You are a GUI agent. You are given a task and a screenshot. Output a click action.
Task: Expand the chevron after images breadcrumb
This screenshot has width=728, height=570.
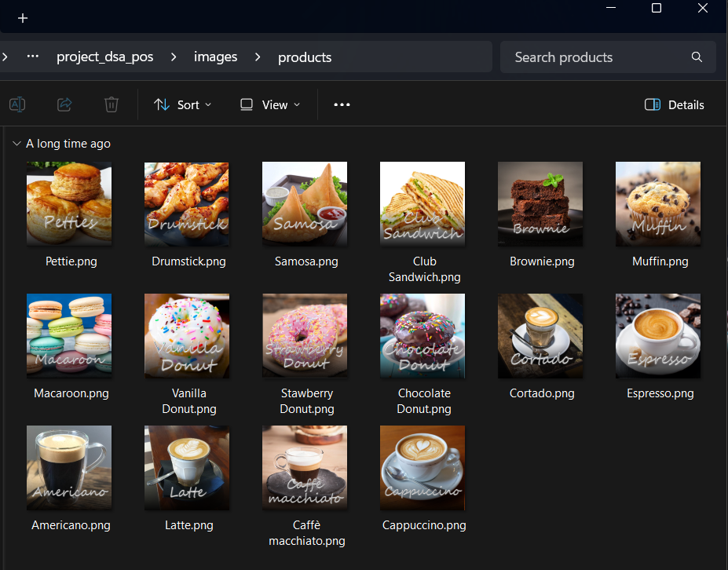point(258,57)
